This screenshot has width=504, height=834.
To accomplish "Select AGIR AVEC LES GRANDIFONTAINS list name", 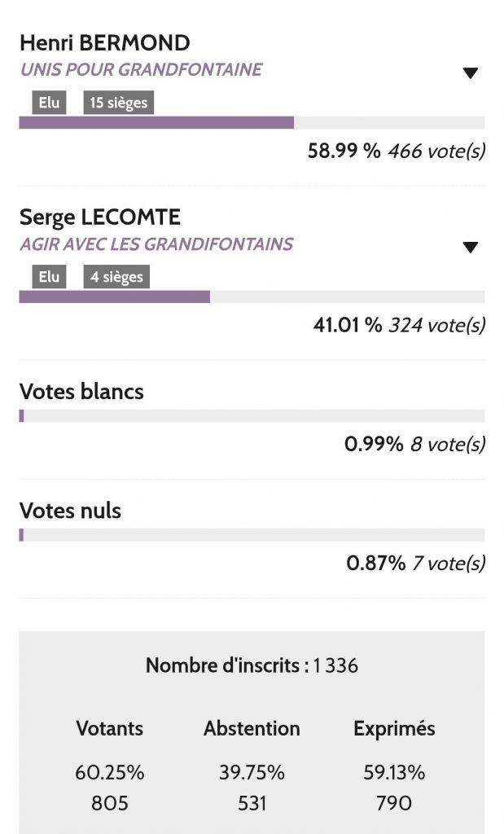I will (156, 244).
